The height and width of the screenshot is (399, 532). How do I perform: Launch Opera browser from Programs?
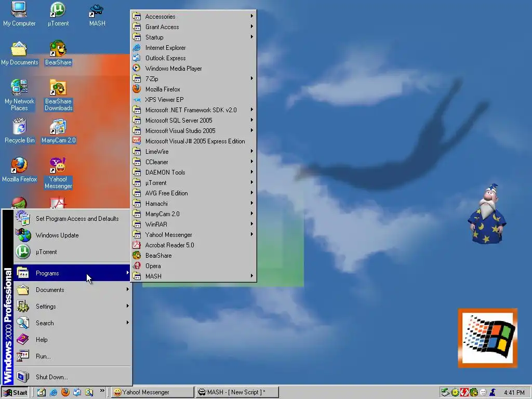(193, 266)
